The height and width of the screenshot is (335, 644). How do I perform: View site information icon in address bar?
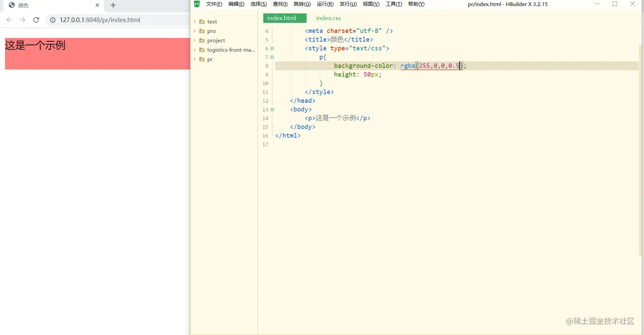(53, 20)
